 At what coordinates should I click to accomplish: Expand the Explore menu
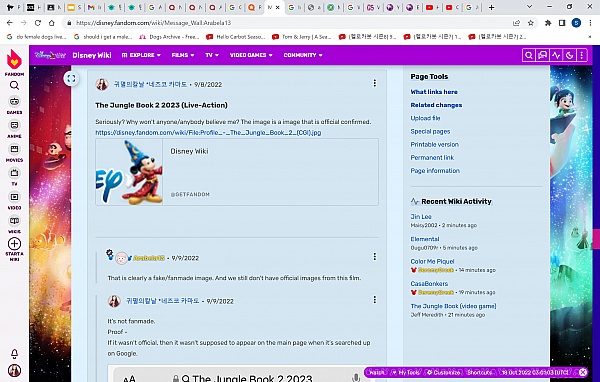(141, 55)
